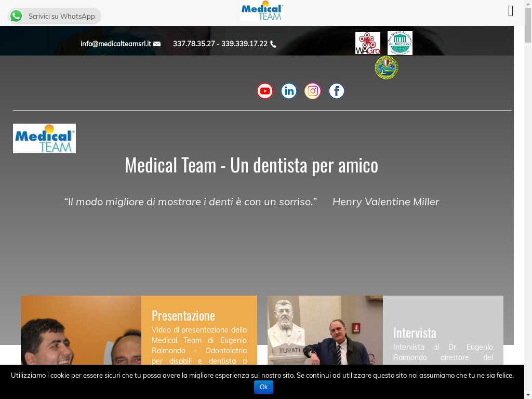This screenshot has height=399, width=532.
Task: Click the Presentazione video description text
Action: [199, 345]
